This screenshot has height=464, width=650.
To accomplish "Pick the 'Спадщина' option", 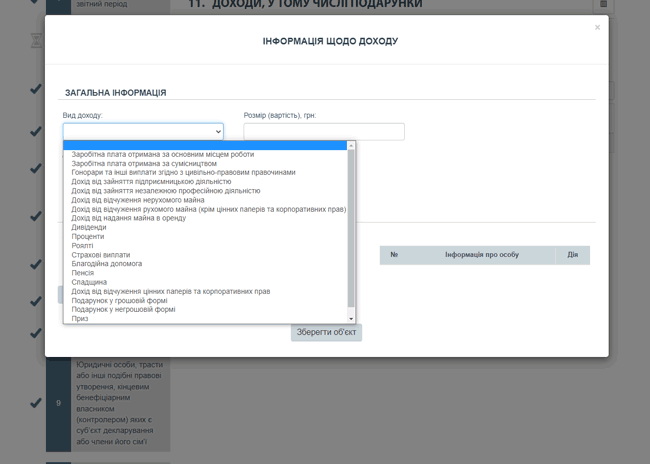I will tap(89, 282).
